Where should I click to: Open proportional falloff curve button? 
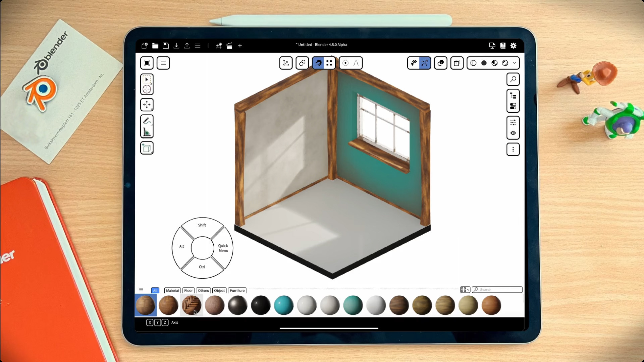356,63
